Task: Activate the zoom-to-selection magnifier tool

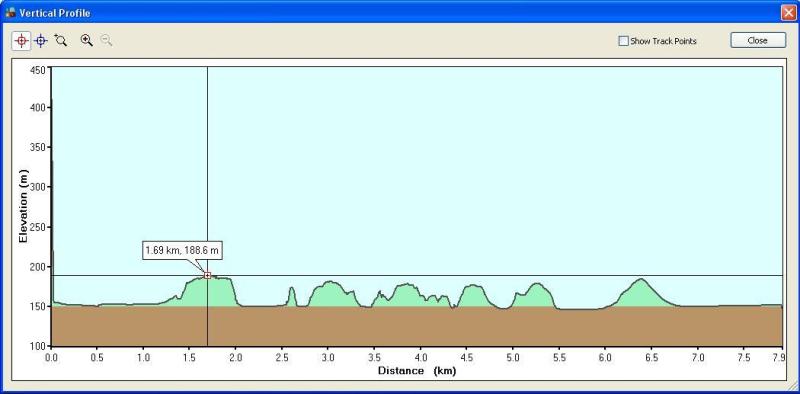Action: [x=61, y=41]
